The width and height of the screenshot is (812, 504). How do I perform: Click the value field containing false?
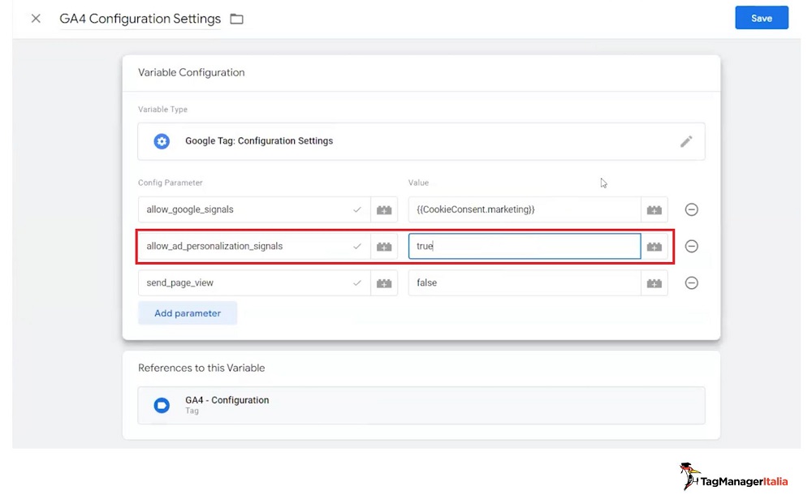(524, 283)
